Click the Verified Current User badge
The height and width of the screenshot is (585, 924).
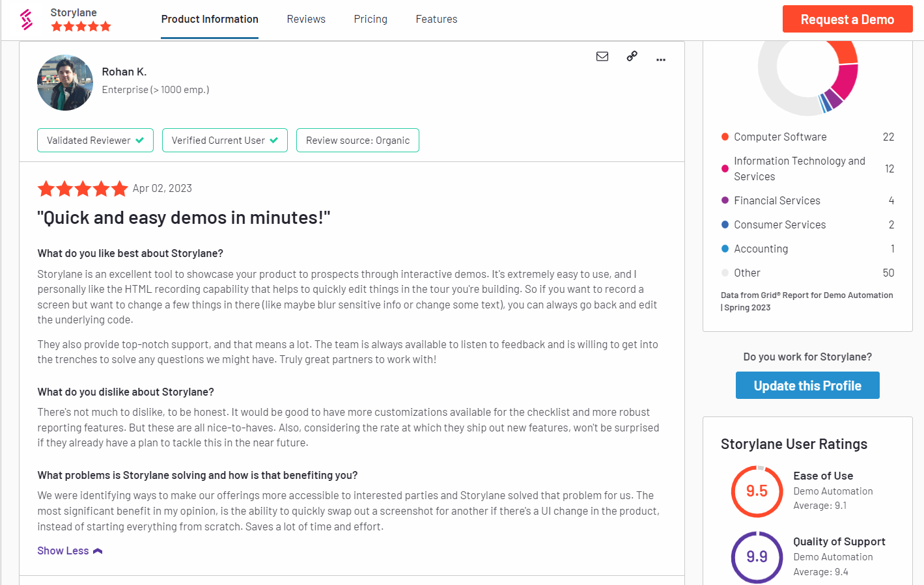click(x=225, y=141)
